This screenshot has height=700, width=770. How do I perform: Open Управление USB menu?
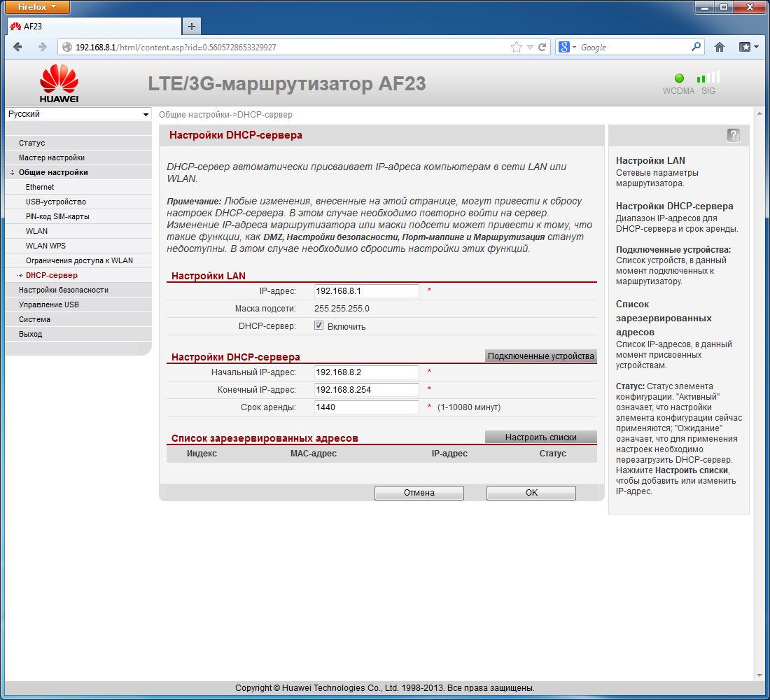[78, 305]
